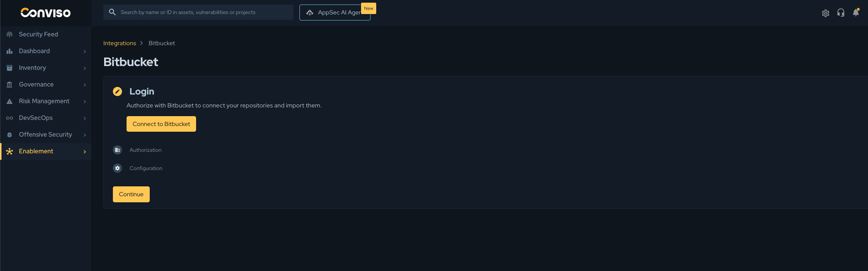Open Security Feed in the sidebar
Screen dimensions: 868x271
[46, 34]
